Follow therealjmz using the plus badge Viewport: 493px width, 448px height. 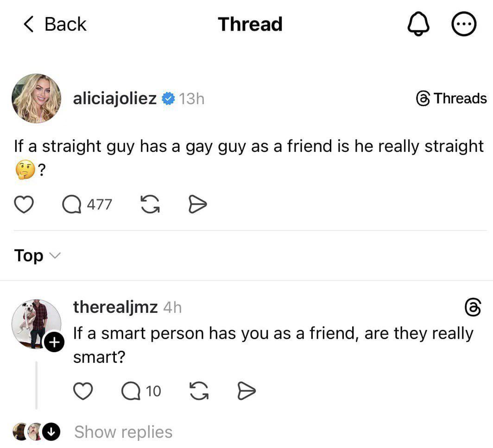point(54,343)
